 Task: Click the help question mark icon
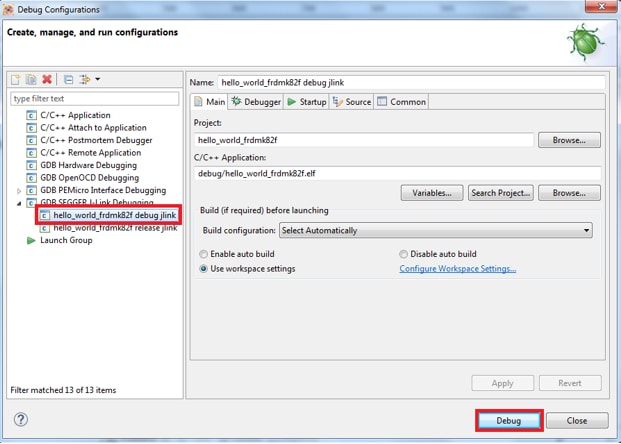pos(21,420)
